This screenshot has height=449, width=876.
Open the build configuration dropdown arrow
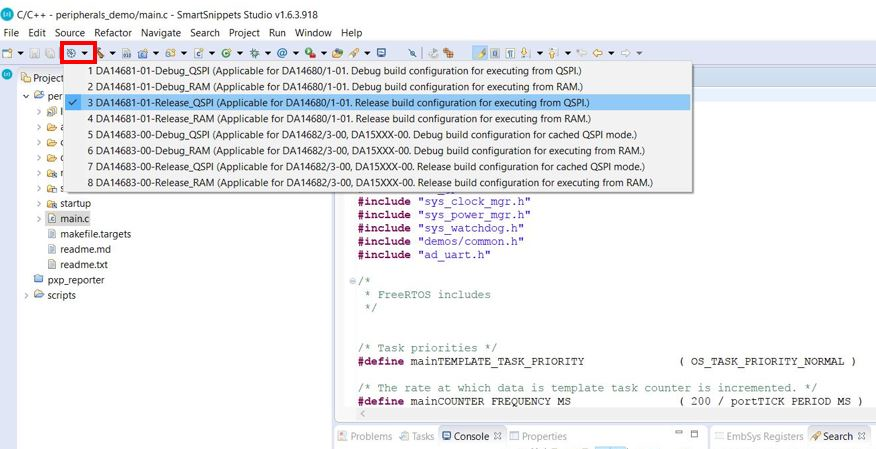pyautogui.click(x=85, y=53)
